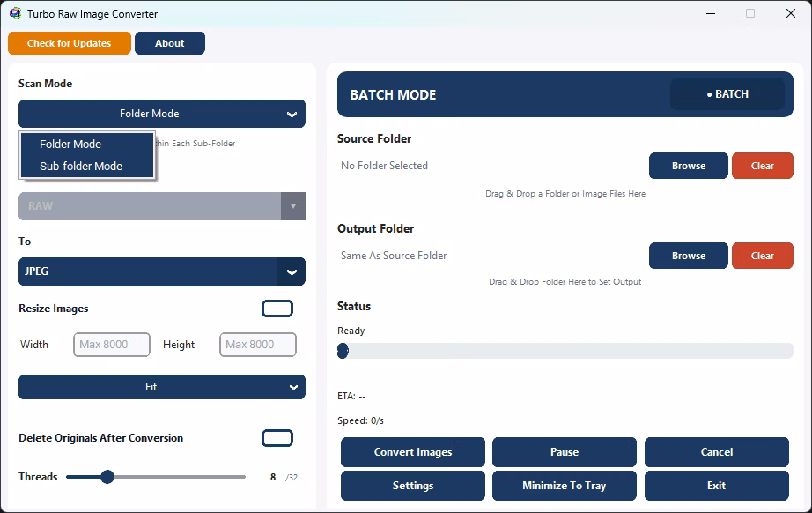Start conversion with Convert Images

(x=413, y=452)
